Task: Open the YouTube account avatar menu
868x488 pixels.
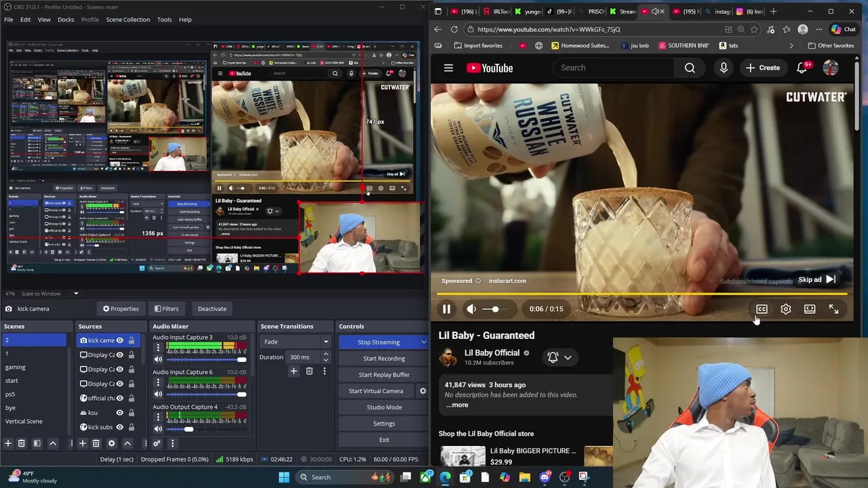Action: tap(831, 68)
